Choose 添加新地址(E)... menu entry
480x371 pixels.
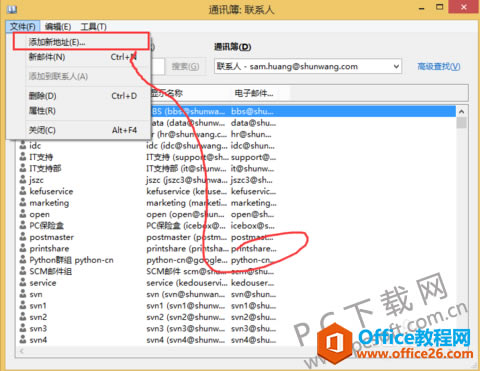(x=81, y=42)
